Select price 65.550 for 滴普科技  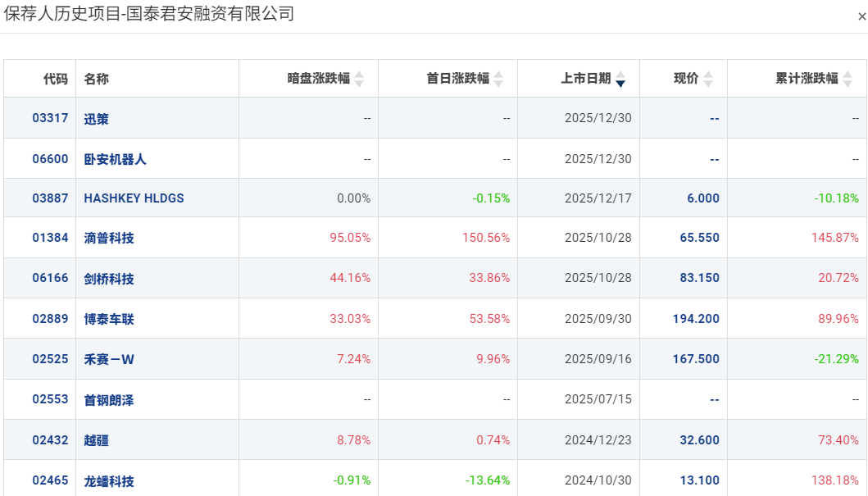[x=700, y=238]
